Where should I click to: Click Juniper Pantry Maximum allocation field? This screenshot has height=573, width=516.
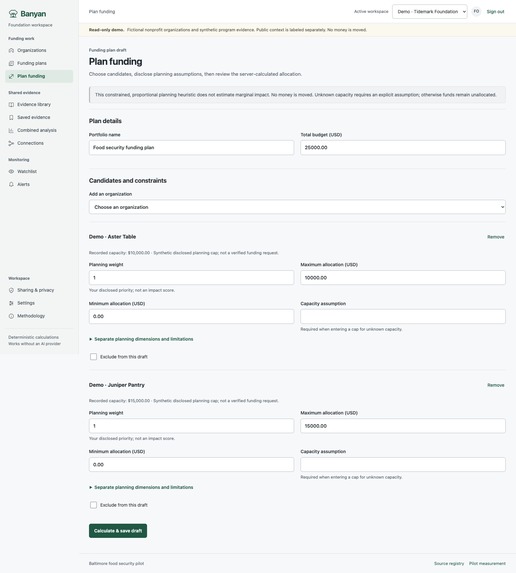[403, 426]
